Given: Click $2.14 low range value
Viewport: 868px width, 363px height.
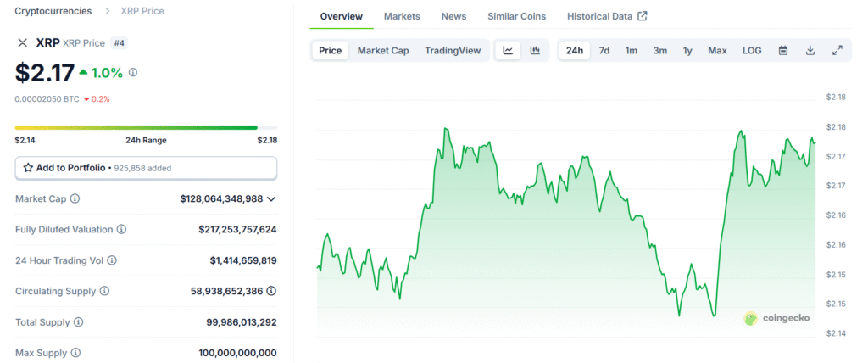Looking at the screenshot, I should pyautogui.click(x=25, y=140).
